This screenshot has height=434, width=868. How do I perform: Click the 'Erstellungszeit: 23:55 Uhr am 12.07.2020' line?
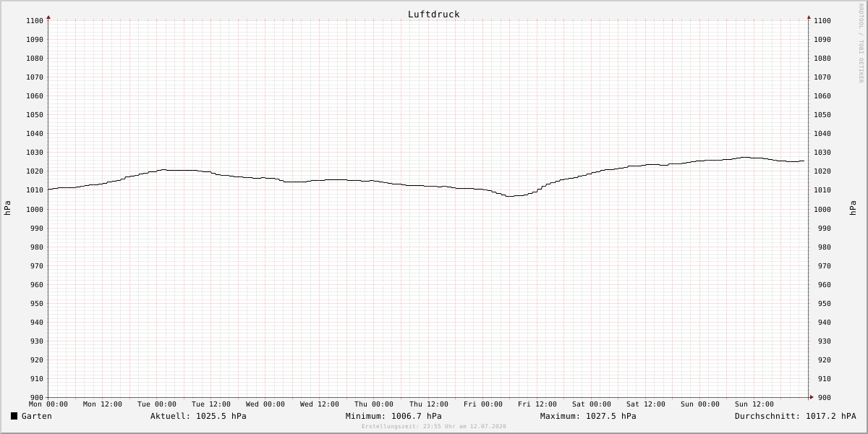tap(434, 426)
